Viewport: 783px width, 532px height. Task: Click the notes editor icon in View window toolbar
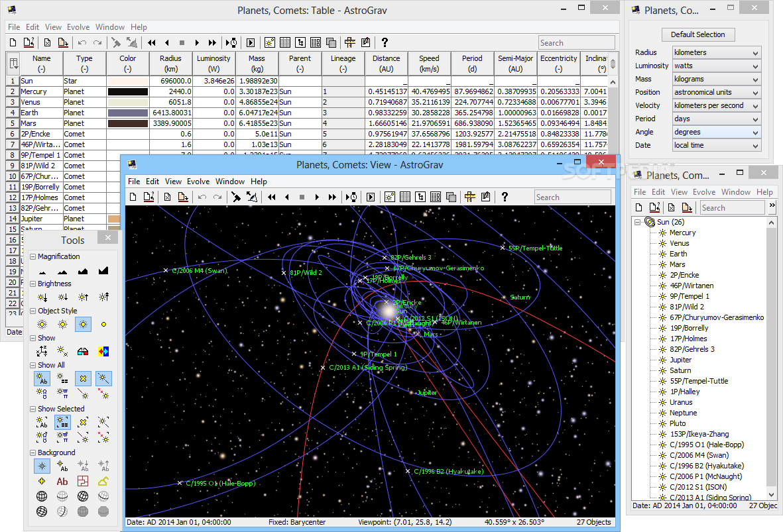pos(485,197)
